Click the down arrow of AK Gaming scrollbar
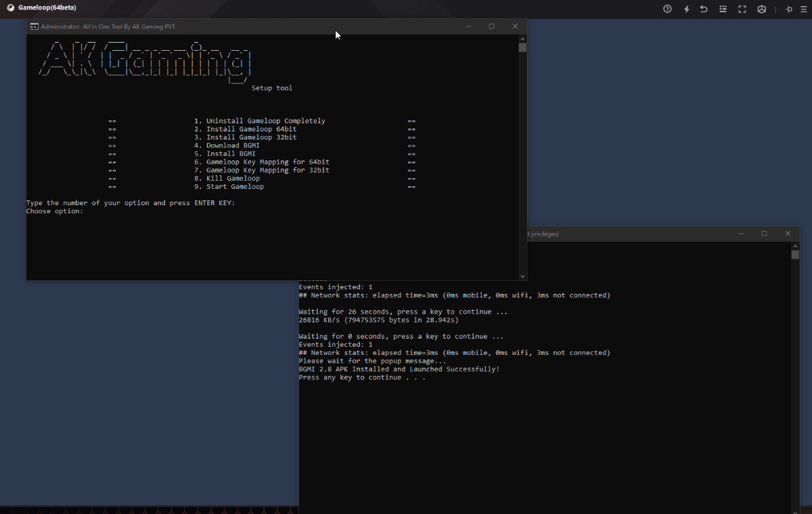The height and width of the screenshot is (514, 812). coord(522,276)
